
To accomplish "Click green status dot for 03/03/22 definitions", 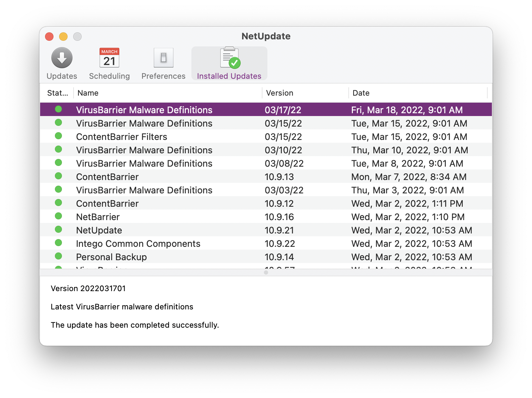I will (58, 190).
